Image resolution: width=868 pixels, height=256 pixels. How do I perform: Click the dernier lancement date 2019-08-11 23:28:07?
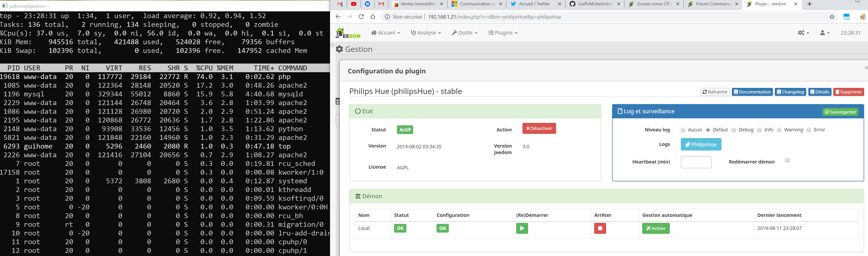click(x=779, y=228)
